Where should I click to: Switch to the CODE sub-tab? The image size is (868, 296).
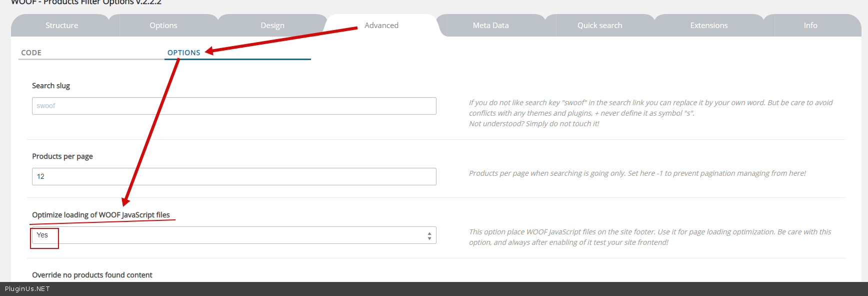31,53
